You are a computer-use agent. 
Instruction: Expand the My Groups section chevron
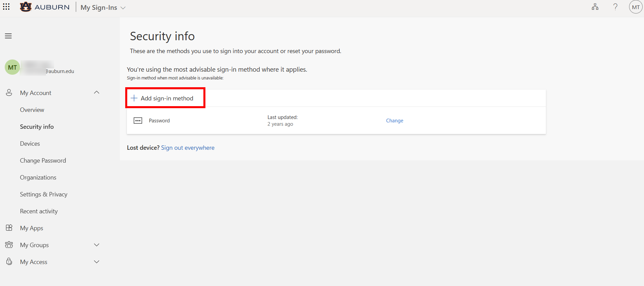(x=97, y=245)
